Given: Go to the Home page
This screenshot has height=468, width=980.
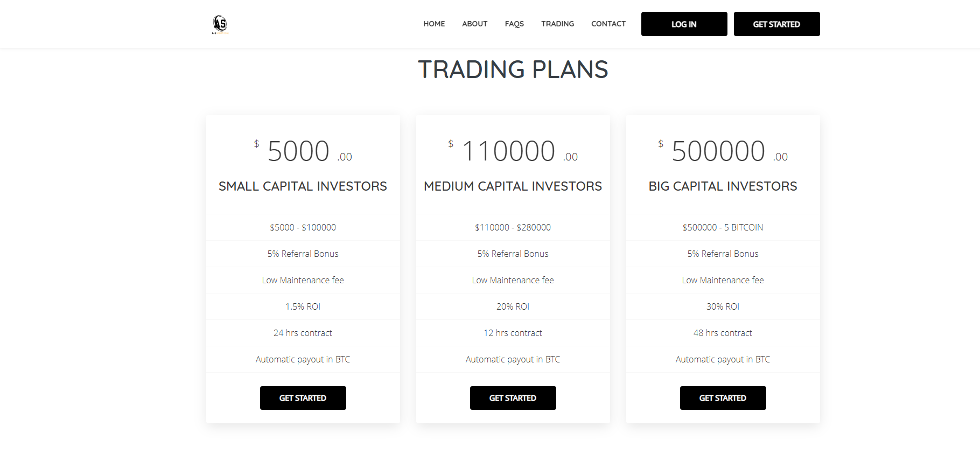Looking at the screenshot, I should click(x=434, y=24).
